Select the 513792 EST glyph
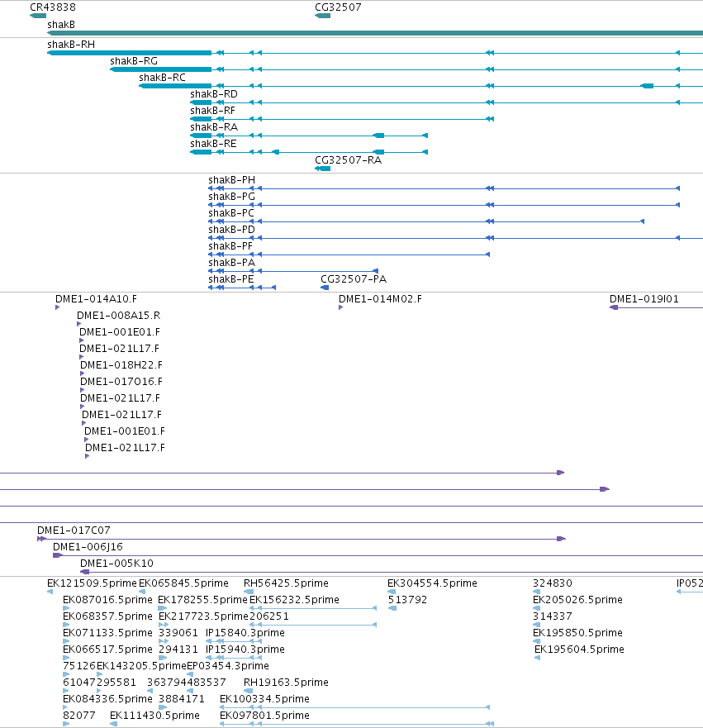This screenshot has height=728, width=703. 392,608
